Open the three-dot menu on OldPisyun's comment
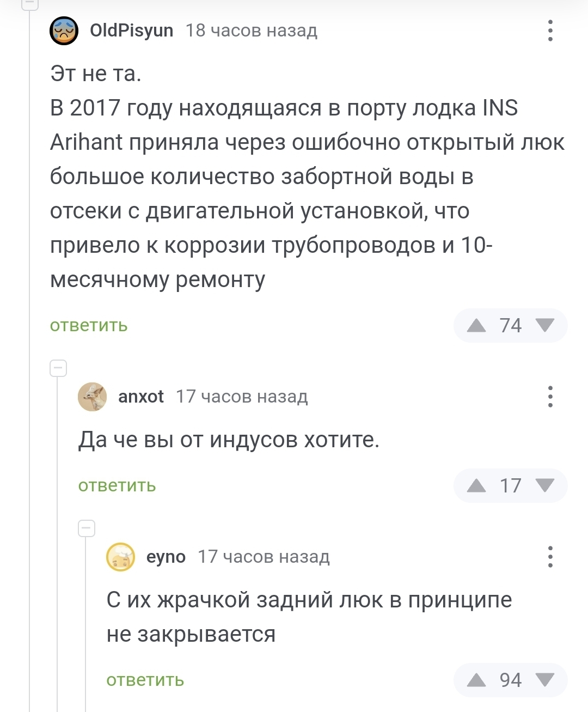The width and height of the screenshot is (588, 712). (x=551, y=31)
